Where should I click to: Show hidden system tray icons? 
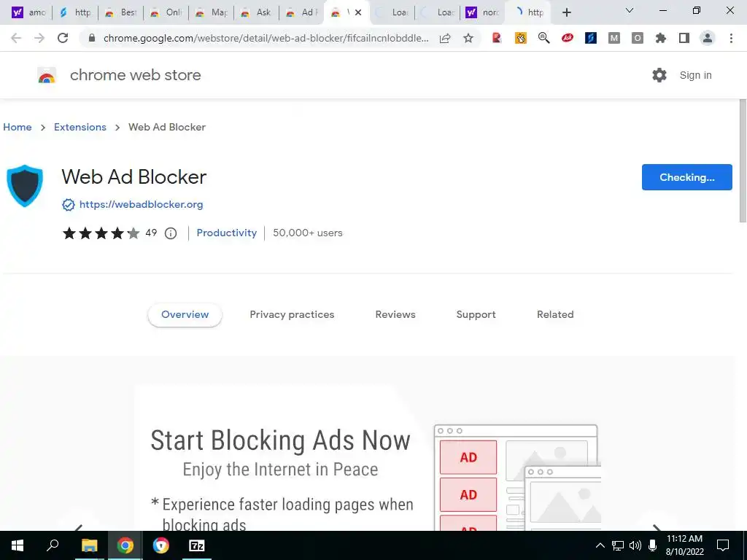tap(600, 545)
